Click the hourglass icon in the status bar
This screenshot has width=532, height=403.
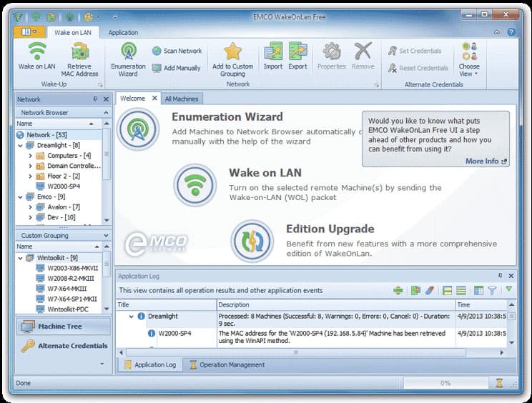point(499,383)
